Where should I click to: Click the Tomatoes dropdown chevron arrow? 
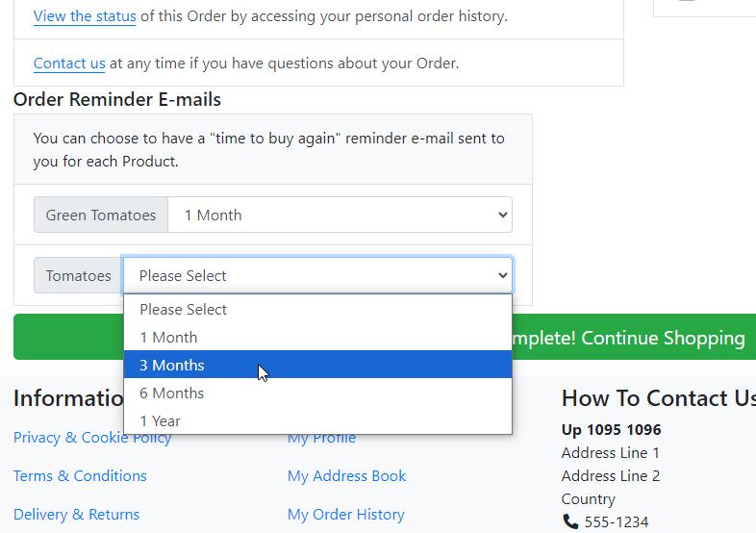click(502, 275)
